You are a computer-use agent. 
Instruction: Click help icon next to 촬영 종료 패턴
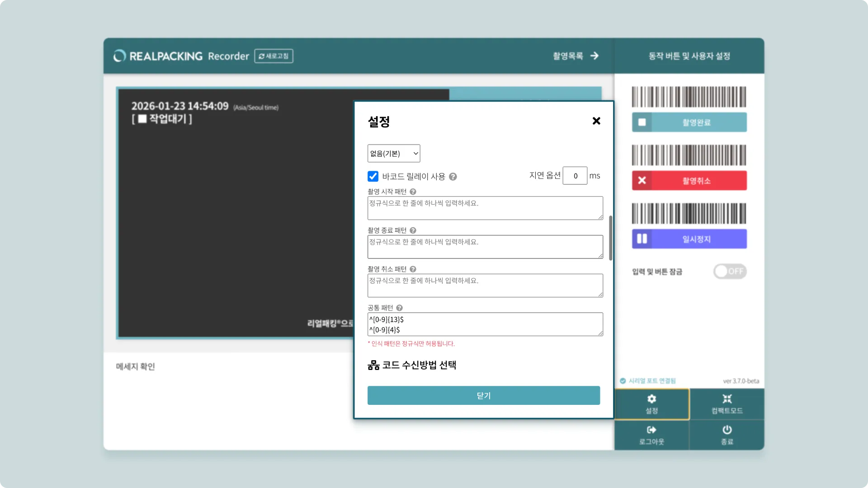[413, 230]
